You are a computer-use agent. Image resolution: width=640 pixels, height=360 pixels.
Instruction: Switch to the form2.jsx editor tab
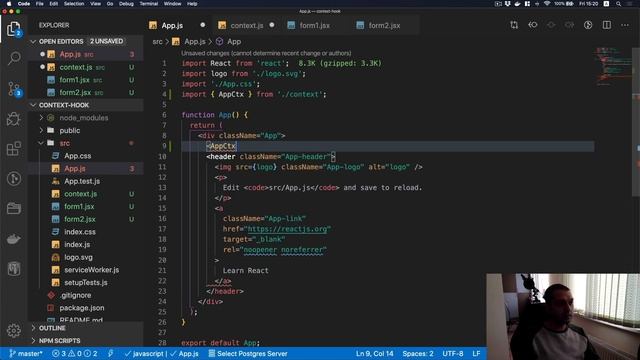[x=384, y=25]
